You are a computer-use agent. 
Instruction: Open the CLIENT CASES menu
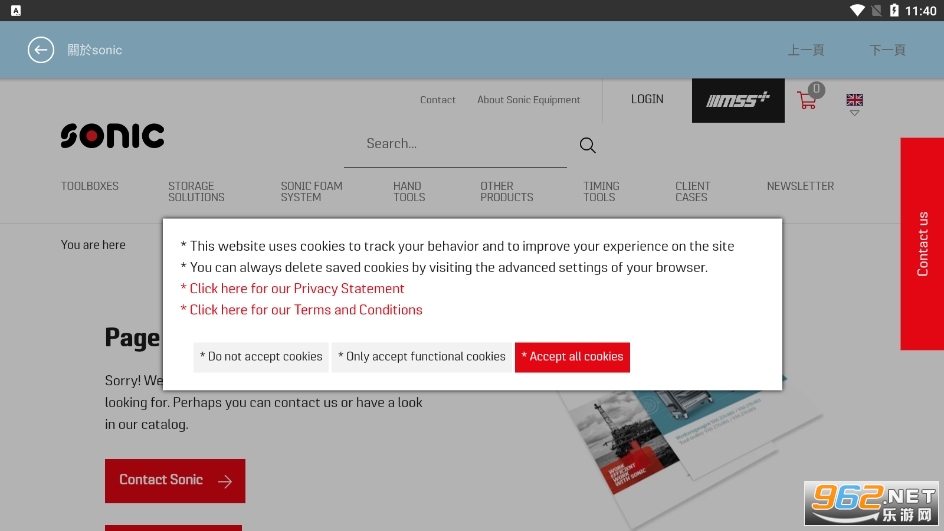(x=692, y=191)
